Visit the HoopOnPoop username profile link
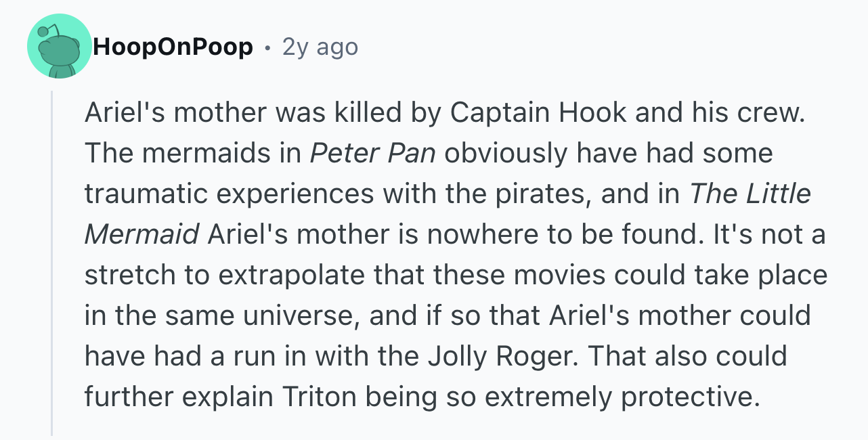 (x=173, y=47)
